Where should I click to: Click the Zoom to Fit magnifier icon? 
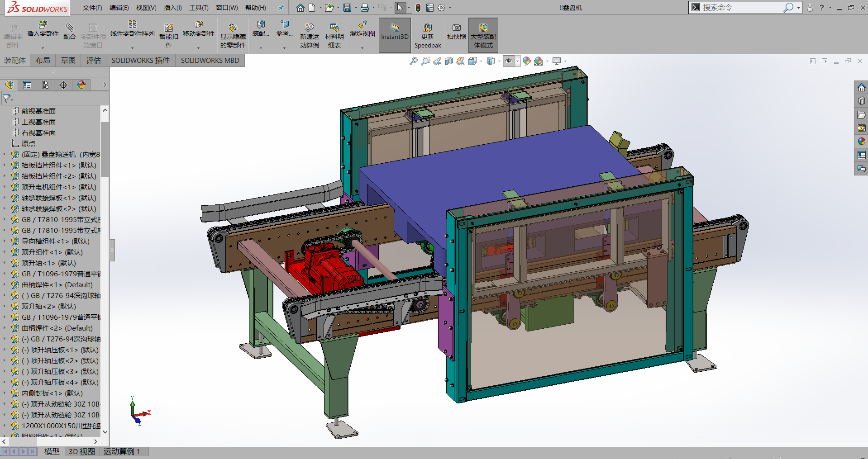click(x=413, y=61)
